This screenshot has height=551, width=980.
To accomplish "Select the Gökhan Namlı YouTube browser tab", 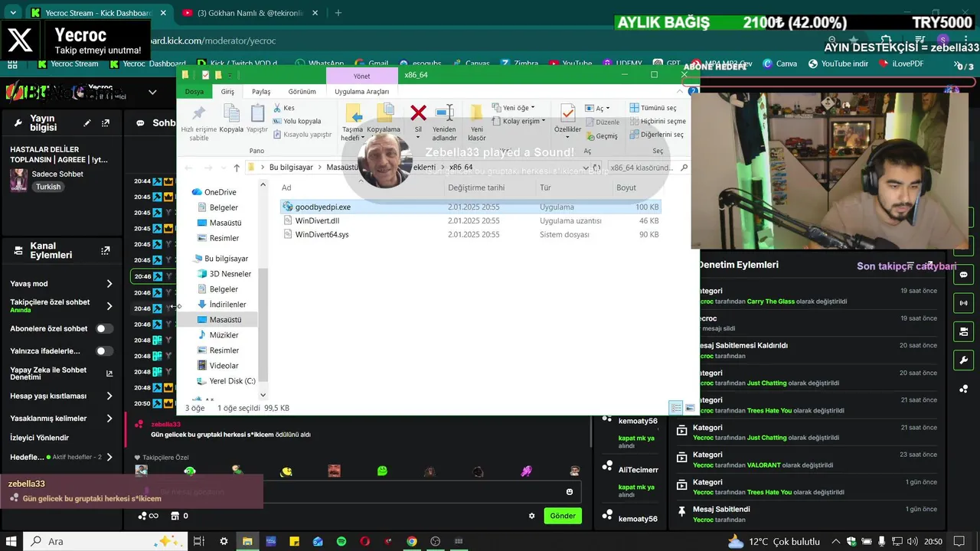I will (247, 13).
